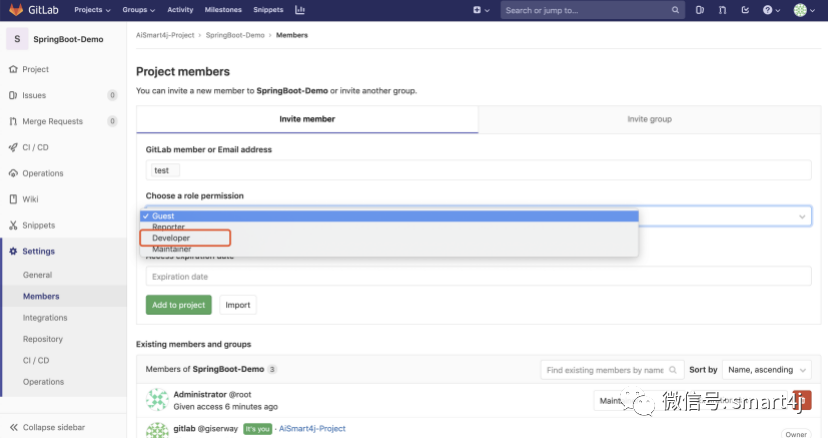
Task: Open the Help question mark menu
Action: point(771,10)
